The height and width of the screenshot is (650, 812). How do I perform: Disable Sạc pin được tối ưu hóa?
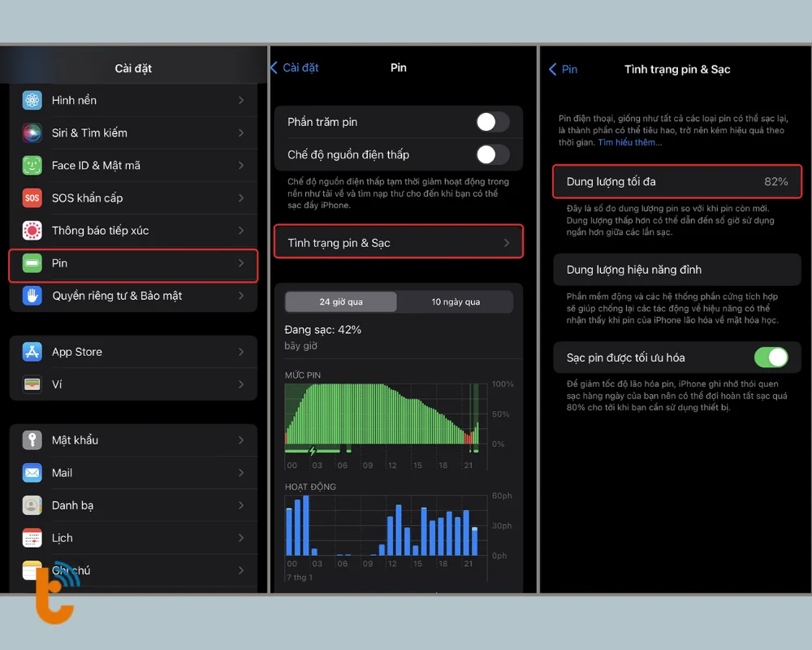pyautogui.click(x=771, y=357)
